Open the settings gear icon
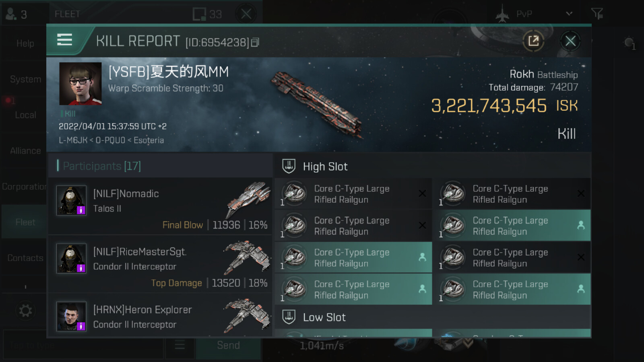The width and height of the screenshot is (644, 362). tap(25, 311)
